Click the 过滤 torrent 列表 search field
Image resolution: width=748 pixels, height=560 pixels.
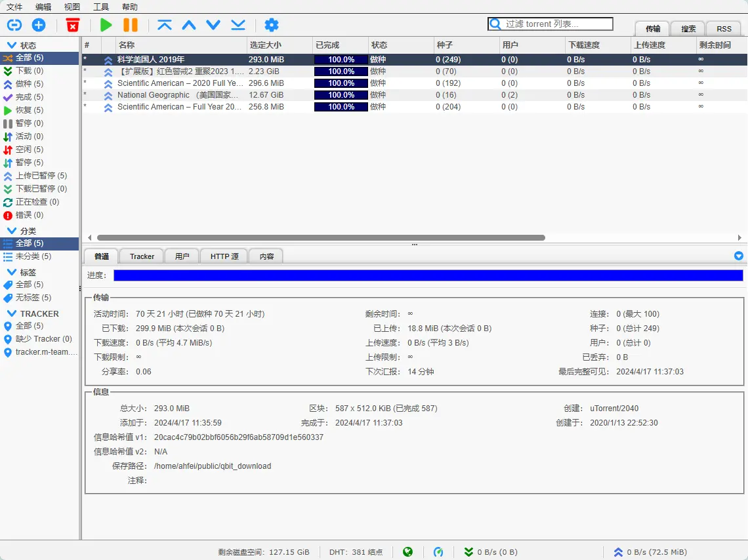[x=557, y=24]
